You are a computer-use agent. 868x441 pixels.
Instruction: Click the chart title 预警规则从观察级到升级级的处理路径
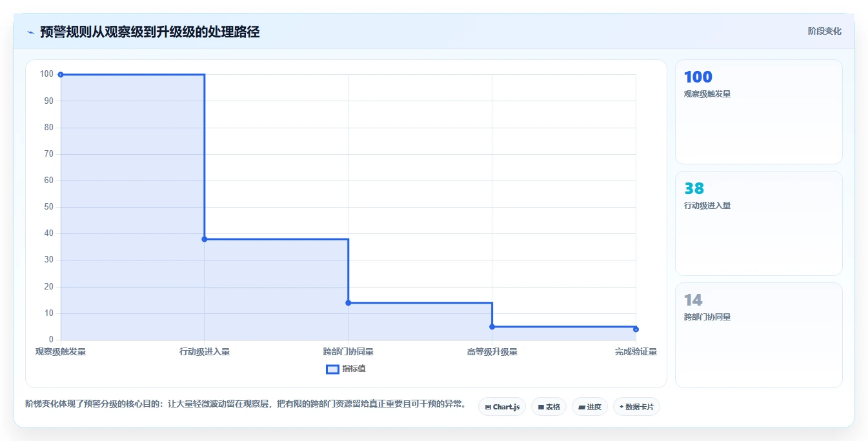point(150,32)
